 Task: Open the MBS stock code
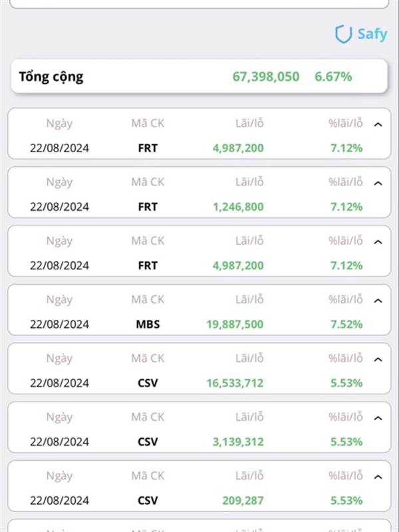148,325
